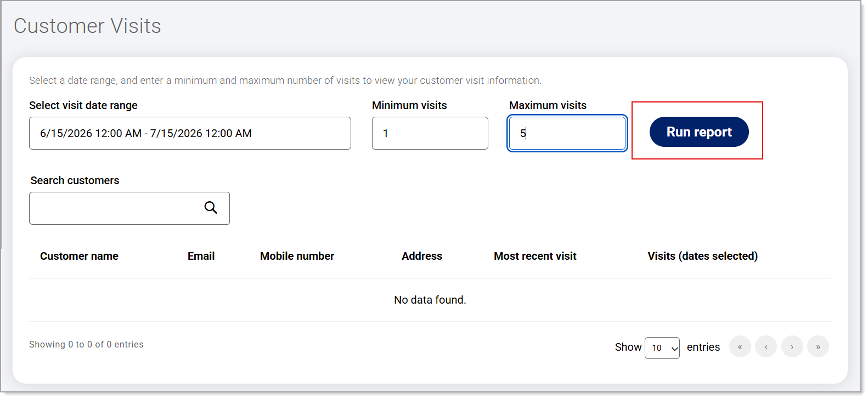Click the Maximum visits label
868x399 pixels.
tap(548, 105)
